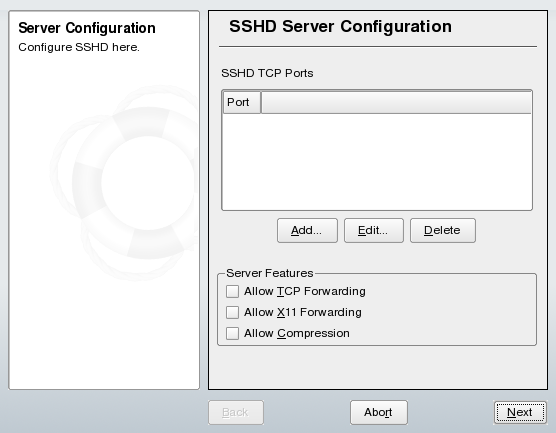This screenshot has height=433, width=556.
Task: Delete the selected port entry
Action: [x=443, y=231]
